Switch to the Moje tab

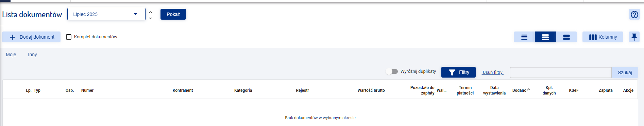(11, 55)
